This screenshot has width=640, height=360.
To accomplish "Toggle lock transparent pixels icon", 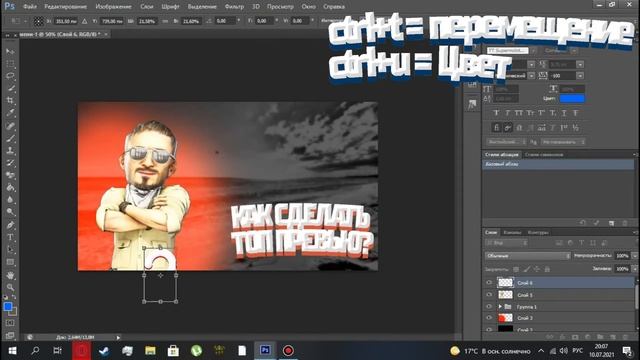I will [516, 269].
